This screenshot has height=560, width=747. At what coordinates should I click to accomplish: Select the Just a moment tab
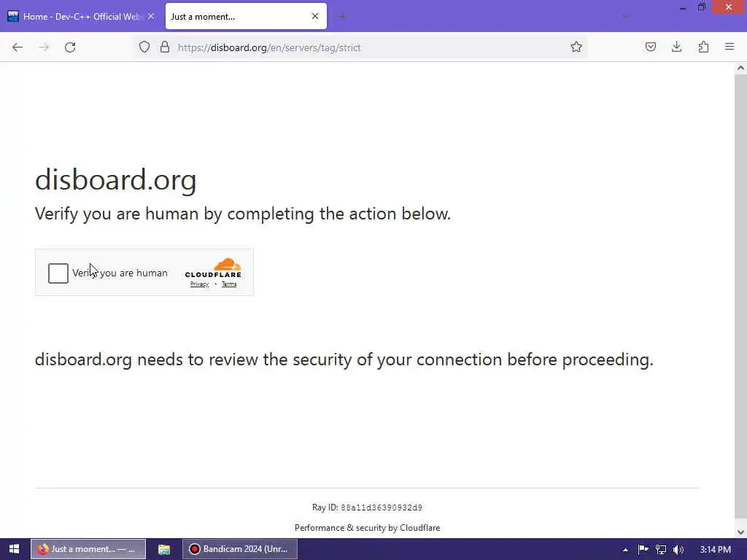[x=246, y=16]
